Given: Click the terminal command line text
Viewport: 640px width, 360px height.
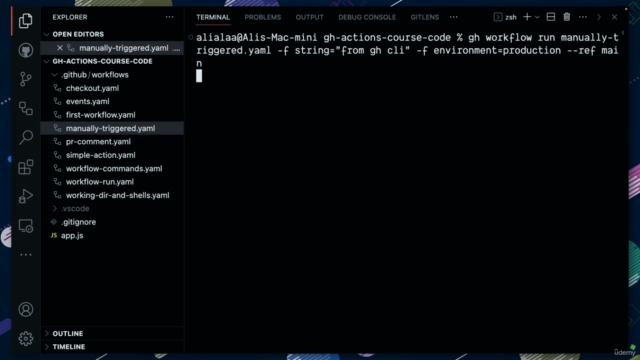Looking at the screenshot, I should click(x=407, y=51).
